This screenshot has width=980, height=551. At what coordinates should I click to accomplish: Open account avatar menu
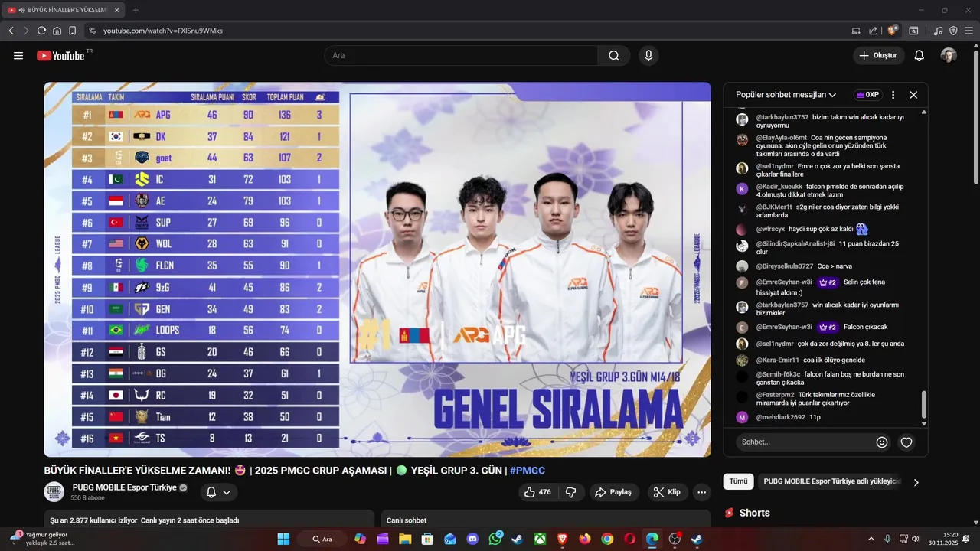[949, 55]
